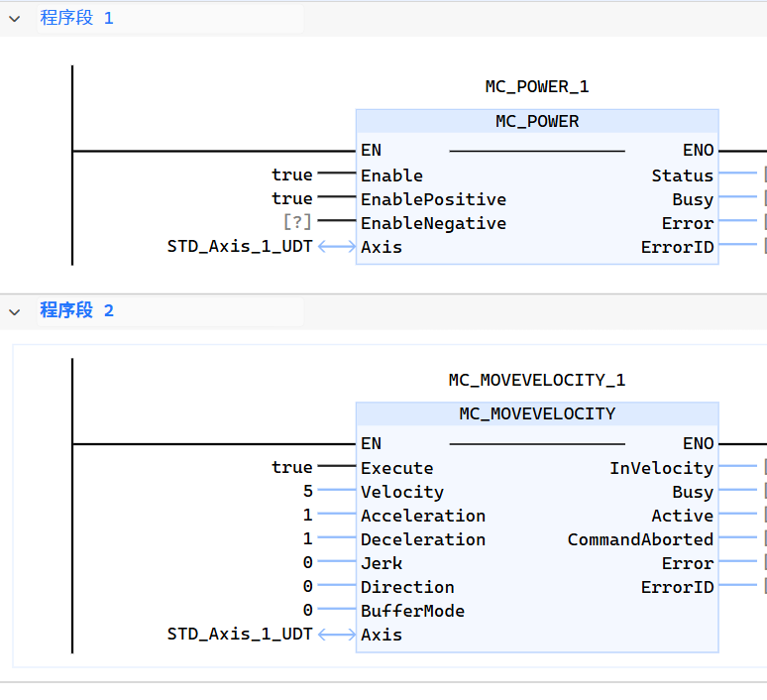The height and width of the screenshot is (700, 767).
Task: Select the MC_MOVEVELOCITY block header
Action: tap(536, 413)
